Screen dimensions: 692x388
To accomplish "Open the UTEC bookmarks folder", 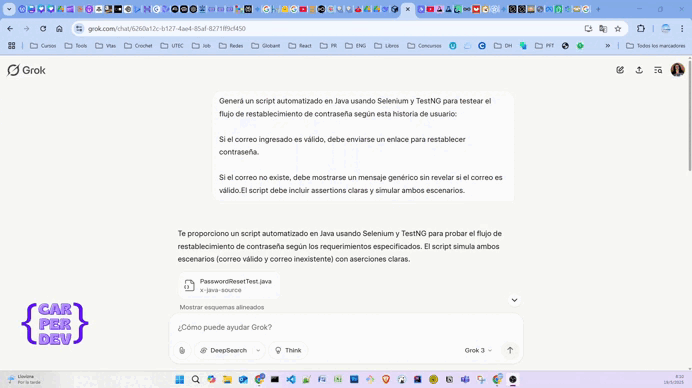I will (172, 45).
